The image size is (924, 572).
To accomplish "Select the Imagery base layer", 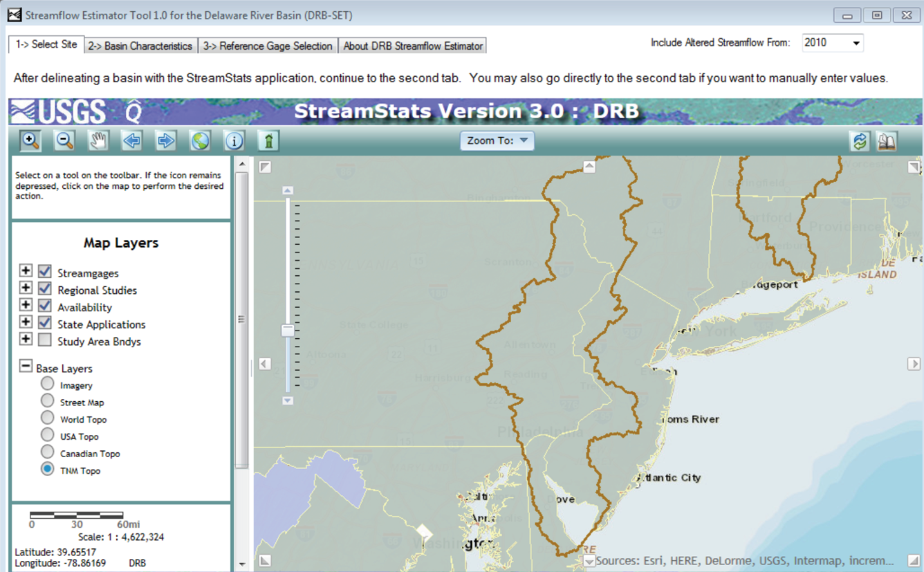I will tap(47, 383).
